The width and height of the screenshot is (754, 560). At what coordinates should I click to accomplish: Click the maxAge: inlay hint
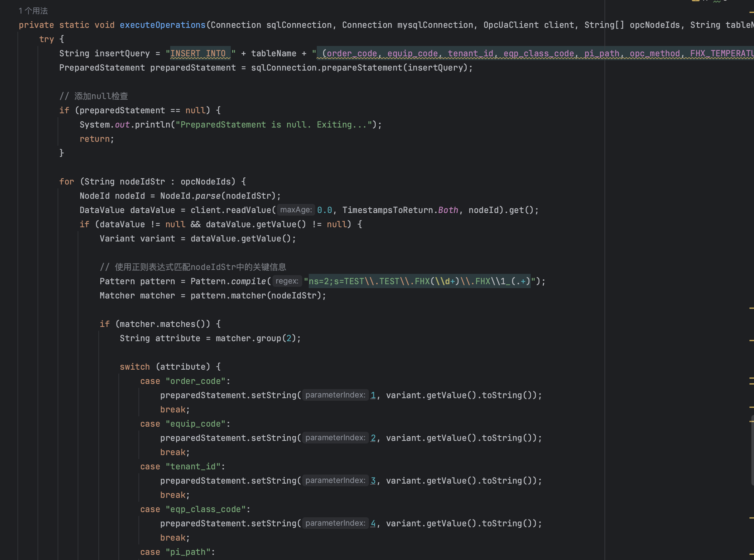(296, 210)
